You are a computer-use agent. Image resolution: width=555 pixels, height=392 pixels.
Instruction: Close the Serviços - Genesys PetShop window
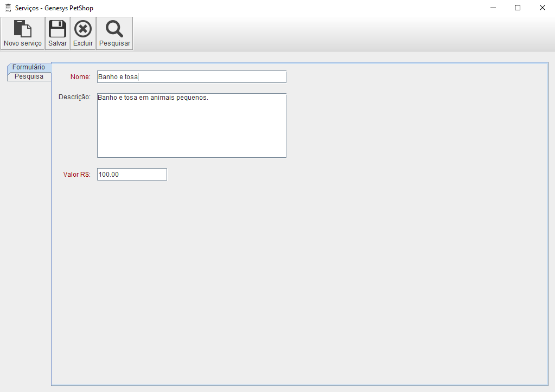click(543, 8)
